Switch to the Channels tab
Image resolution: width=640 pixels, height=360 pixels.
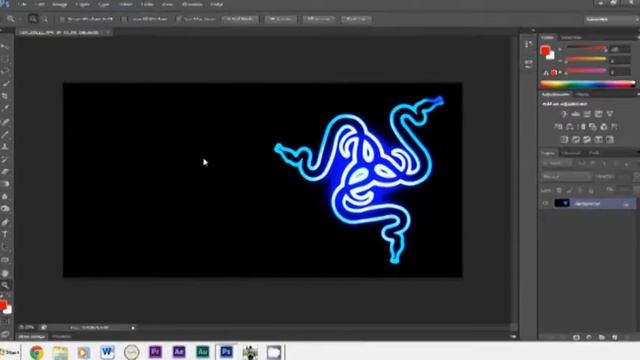pyautogui.click(x=571, y=153)
